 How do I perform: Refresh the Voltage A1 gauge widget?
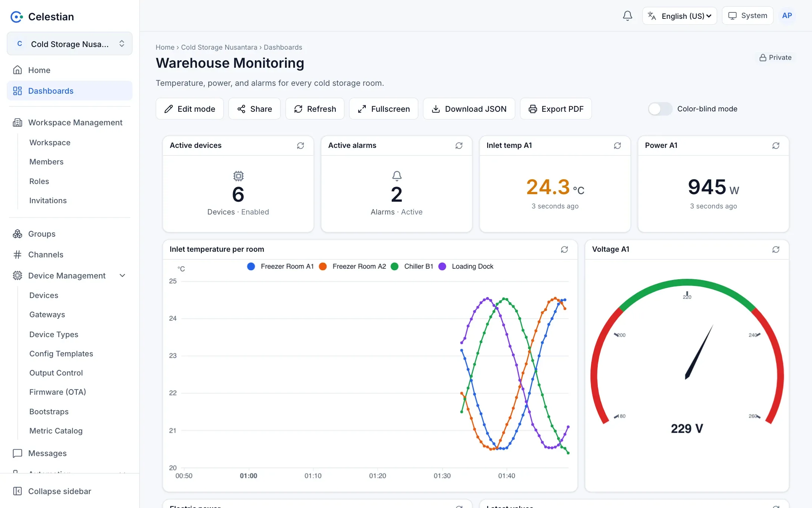(776, 249)
